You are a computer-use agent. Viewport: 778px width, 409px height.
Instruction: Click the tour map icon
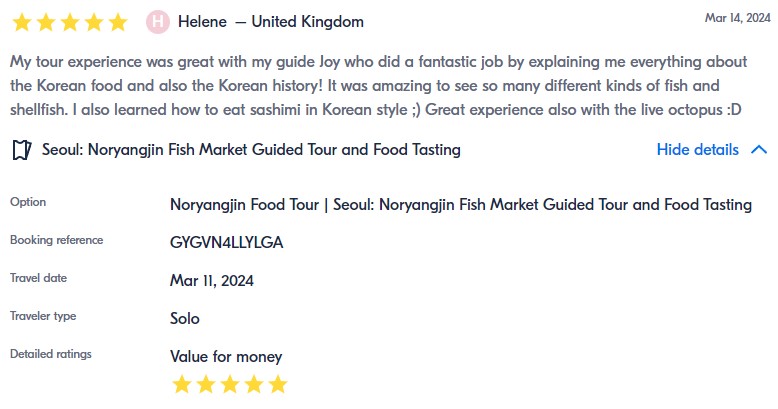[x=21, y=150]
